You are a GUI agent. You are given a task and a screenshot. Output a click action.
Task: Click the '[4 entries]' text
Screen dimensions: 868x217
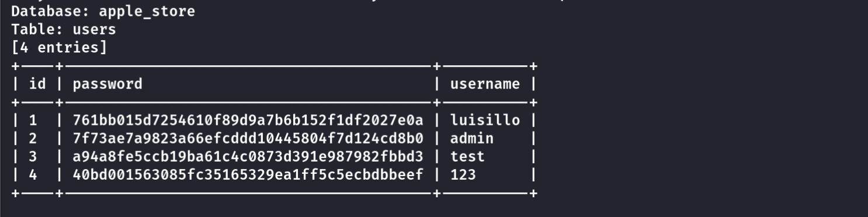(60, 48)
